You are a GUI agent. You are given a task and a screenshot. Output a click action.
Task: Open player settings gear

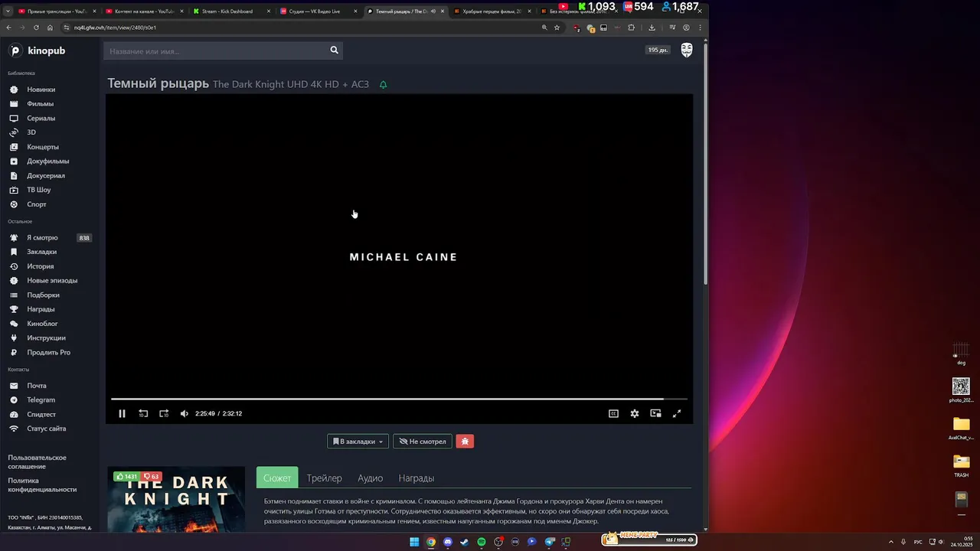635,413
